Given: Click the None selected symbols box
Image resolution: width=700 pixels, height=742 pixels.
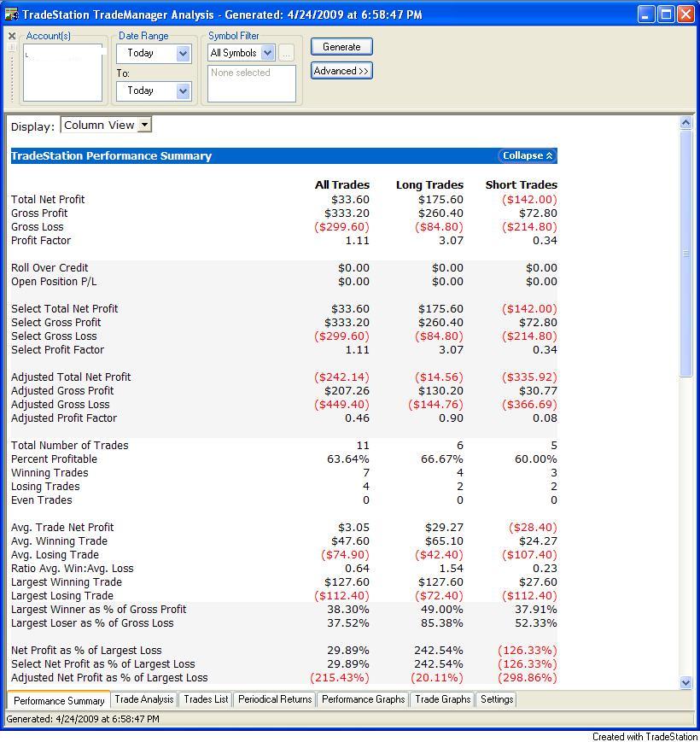Looking at the screenshot, I should click(252, 84).
